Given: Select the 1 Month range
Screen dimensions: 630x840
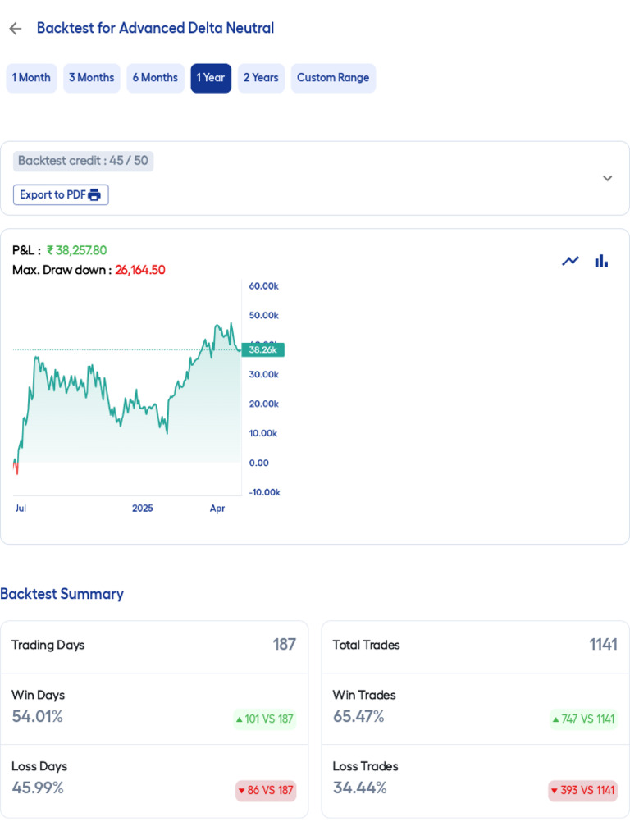Looking at the screenshot, I should [31, 78].
